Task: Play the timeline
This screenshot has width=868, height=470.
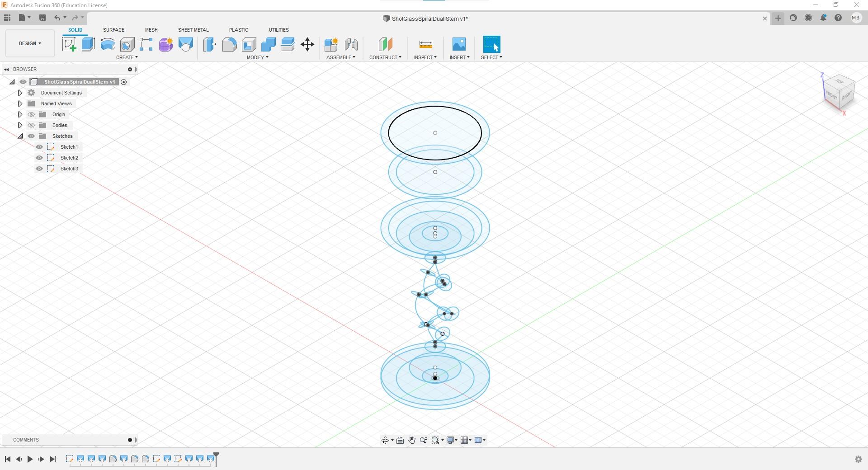Action: tap(30, 459)
